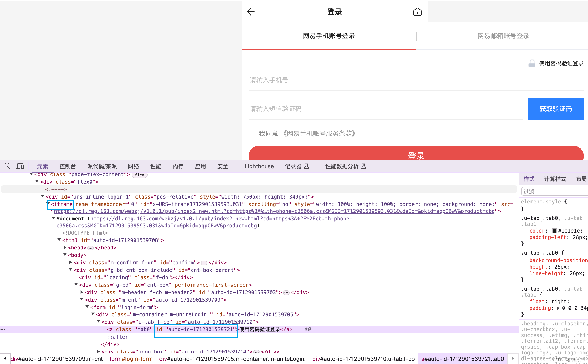Click the back arrow in the login header
Image resolution: width=588 pixels, height=364 pixels.
(251, 12)
